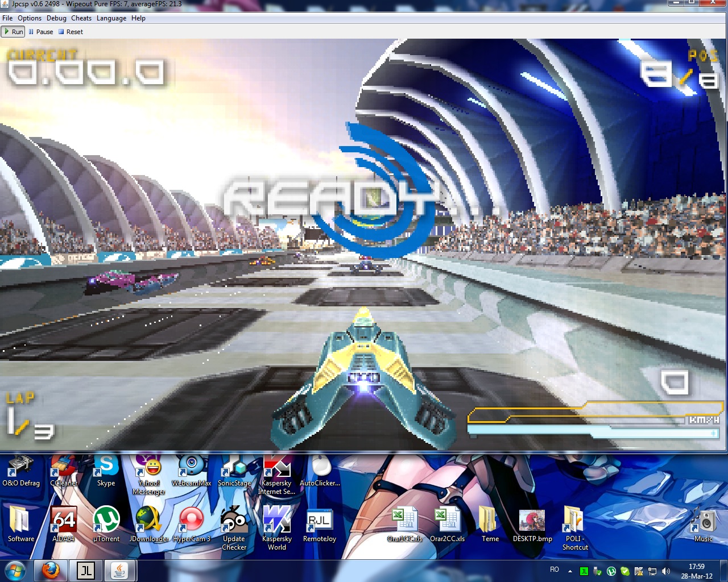Open Firefox from the taskbar
This screenshot has height=582, width=728.
click(51, 571)
